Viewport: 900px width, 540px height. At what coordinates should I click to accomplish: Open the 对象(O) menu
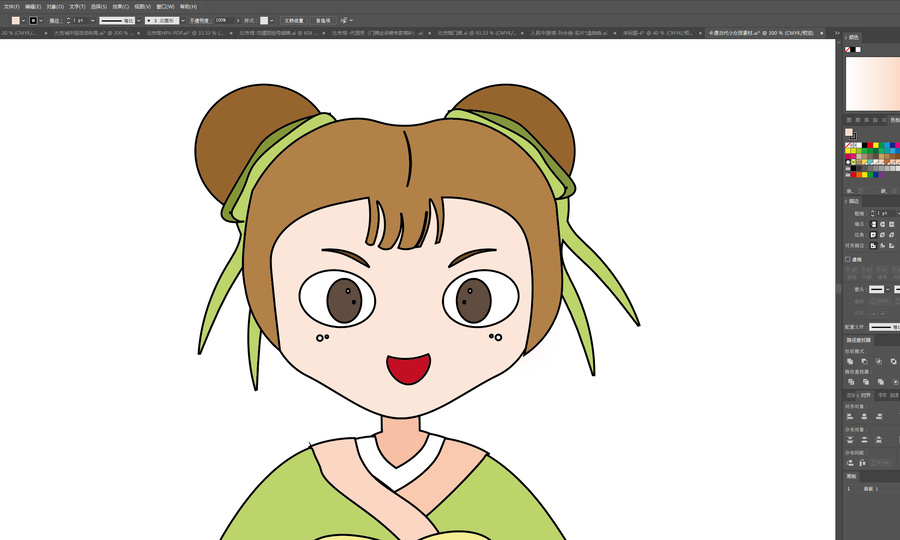(x=55, y=7)
